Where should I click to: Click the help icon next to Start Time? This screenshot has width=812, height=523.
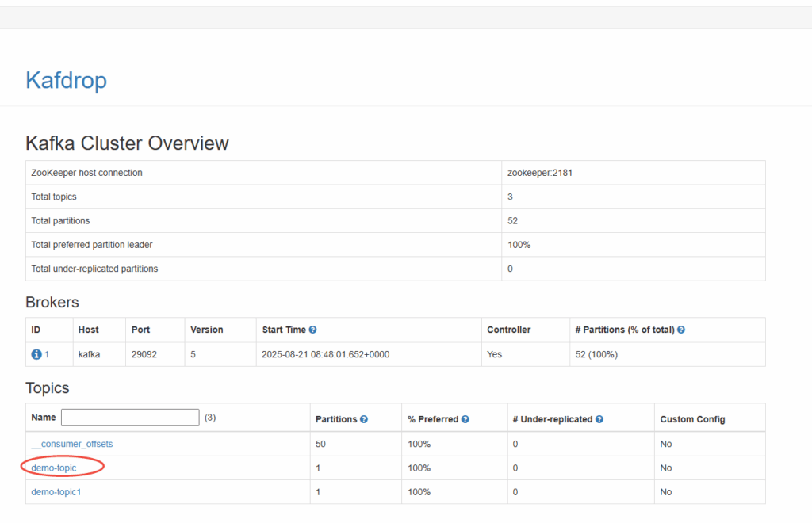coord(312,330)
